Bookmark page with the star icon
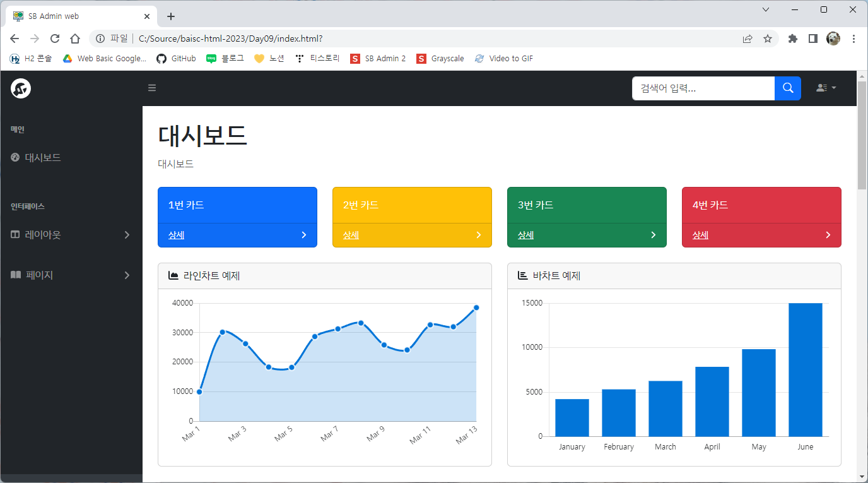Viewport: 868px width, 483px height. click(768, 39)
